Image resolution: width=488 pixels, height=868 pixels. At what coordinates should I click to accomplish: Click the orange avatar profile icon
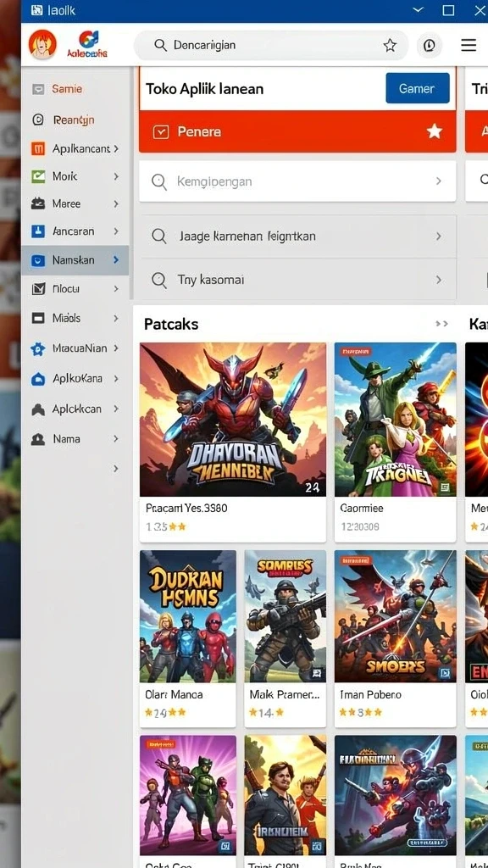tap(42, 44)
